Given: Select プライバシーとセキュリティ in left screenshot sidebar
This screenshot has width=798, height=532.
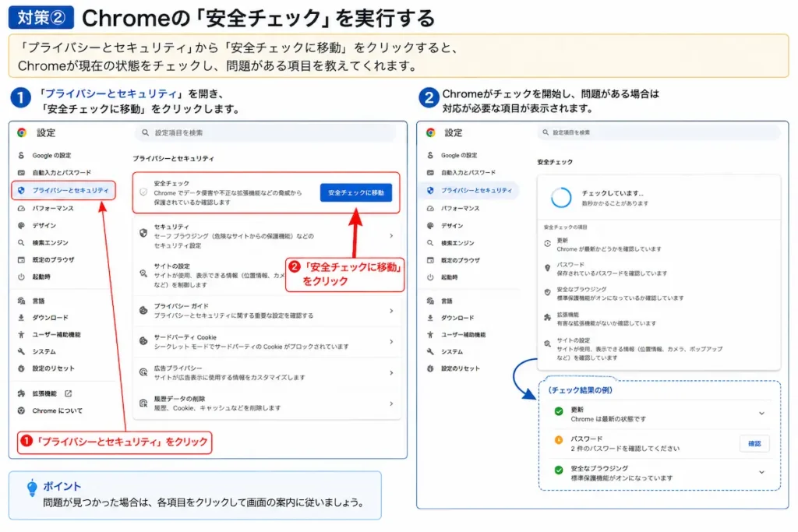Looking at the screenshot, I should tap(64, 190).
